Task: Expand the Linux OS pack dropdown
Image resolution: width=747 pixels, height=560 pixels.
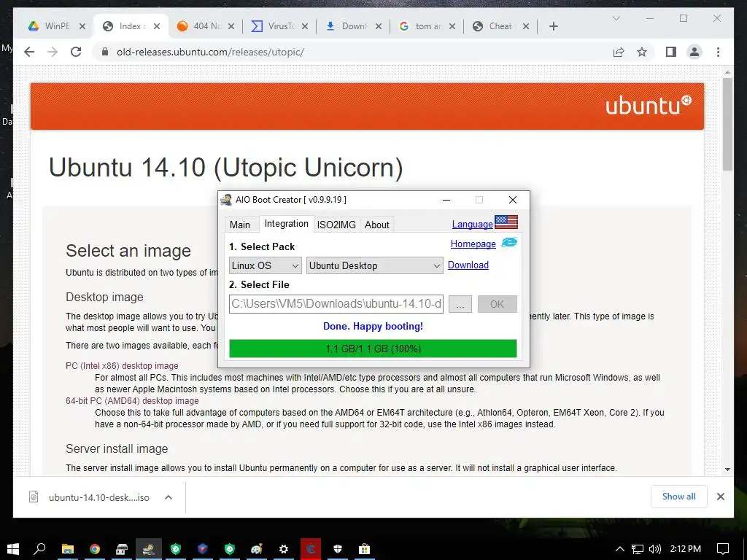Action: pos(266,265)
